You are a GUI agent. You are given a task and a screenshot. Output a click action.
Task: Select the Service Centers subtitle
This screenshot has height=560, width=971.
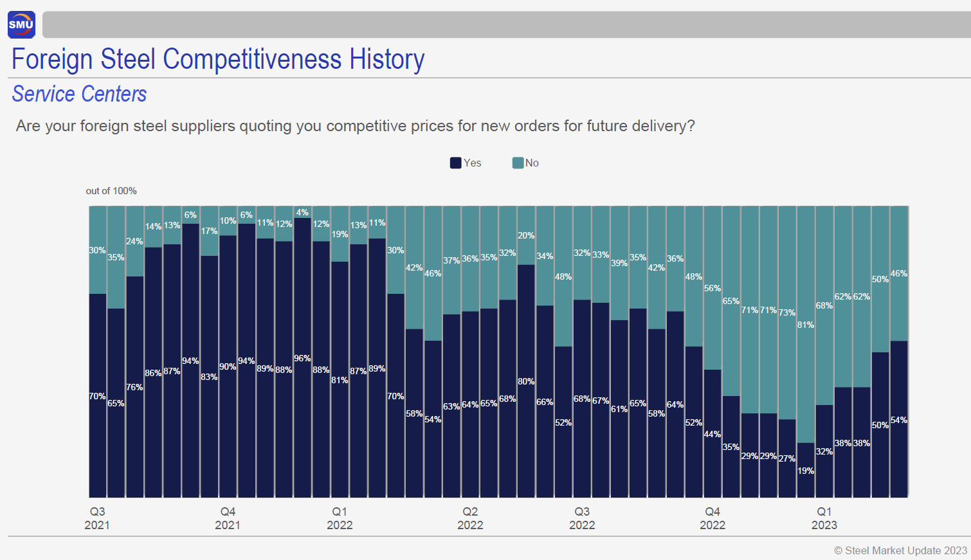coord(79,94)
